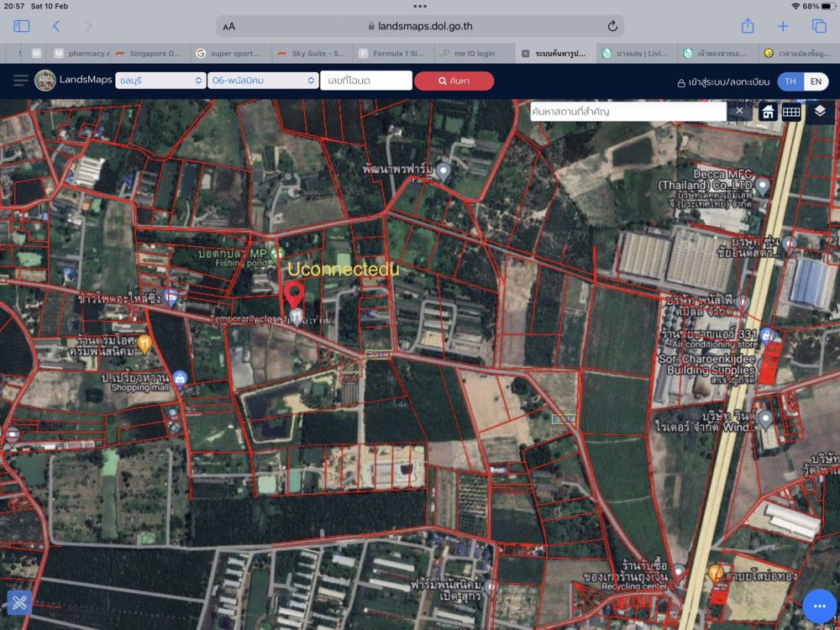The height and width of the screenshot is (630, 840).
Task: Click the เข้าสู่ระบบ/ลงทะเบียน login link
Action: 723,82
